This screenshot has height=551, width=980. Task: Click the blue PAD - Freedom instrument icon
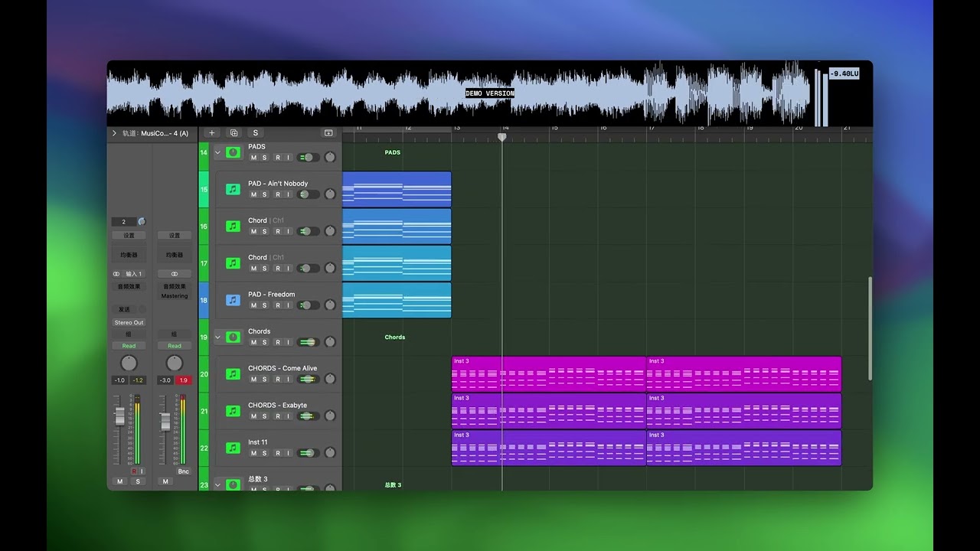click(x=233, y=300)
